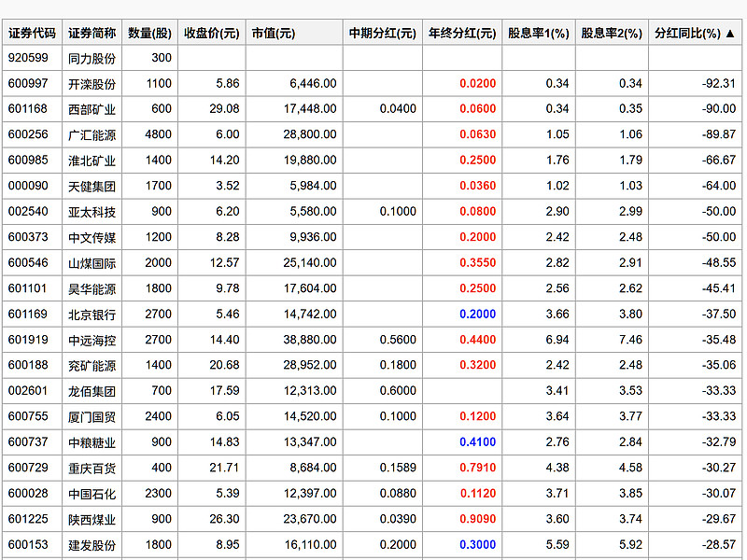747x560 pixels.
Task: Select stock code 600997
Action: [28, 83]
